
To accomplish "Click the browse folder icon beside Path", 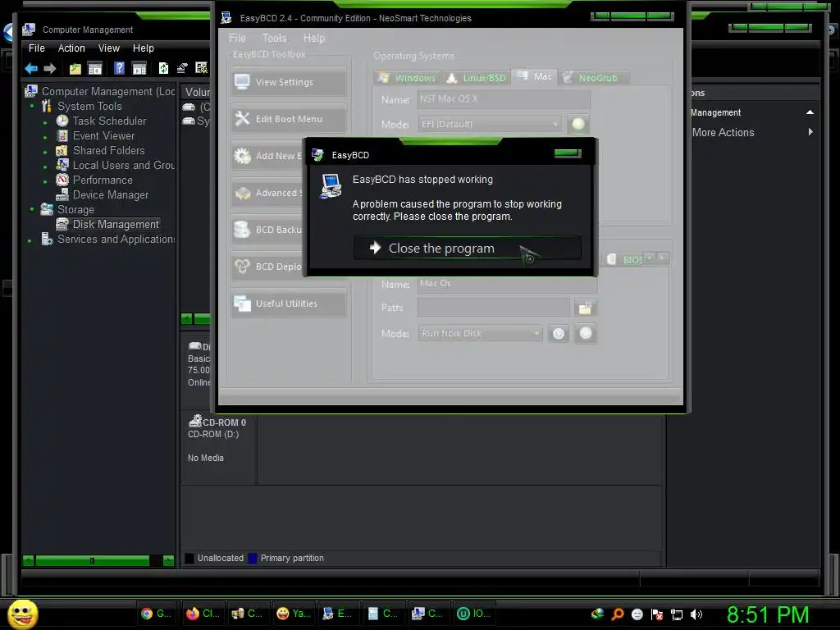I will pos(585,308).
